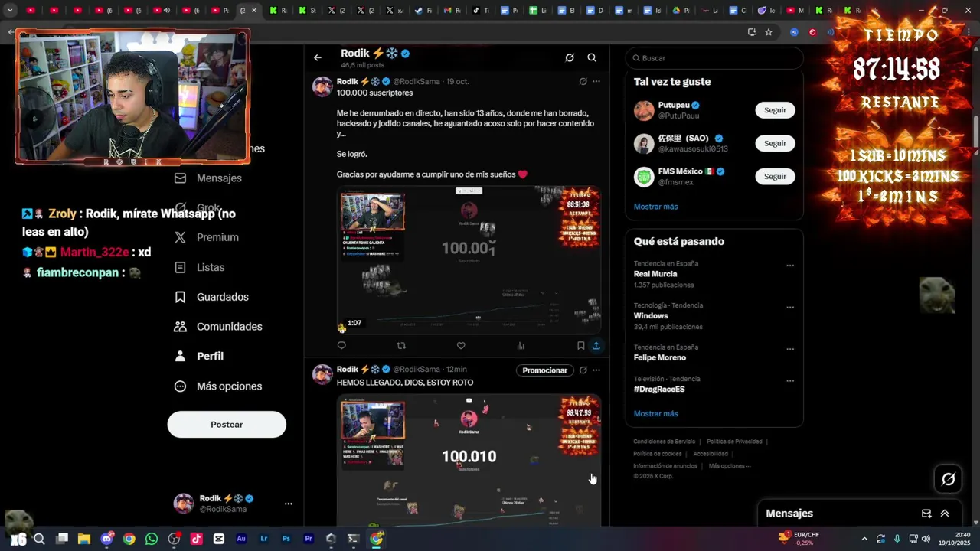Open the Política de Privacidad link
The image size is (980, 551).
[734, 442]
